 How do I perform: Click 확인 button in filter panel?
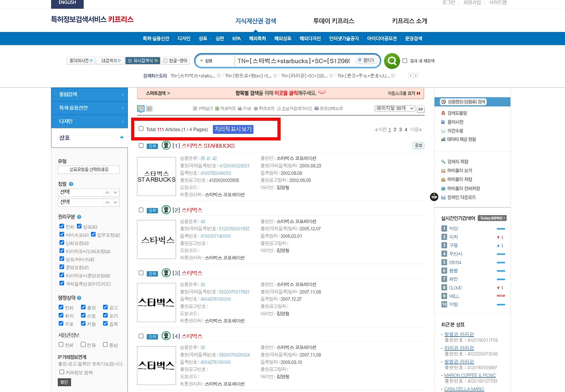coord(64,382)
